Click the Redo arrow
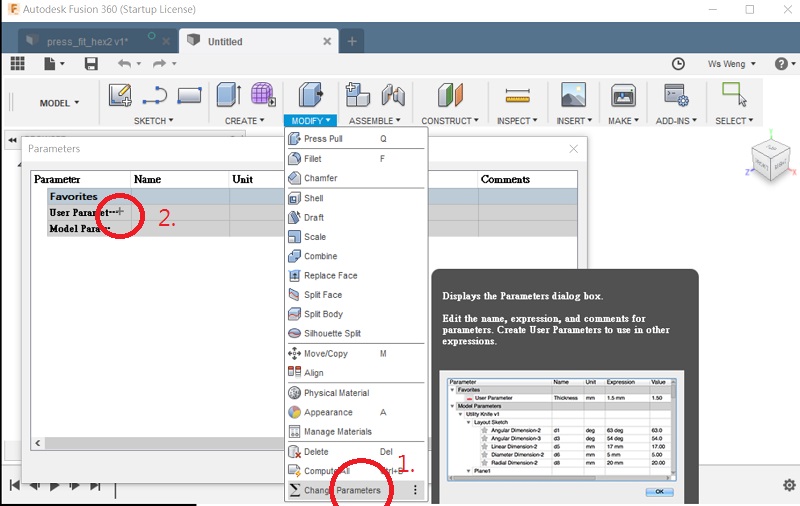 click(159, 64)
